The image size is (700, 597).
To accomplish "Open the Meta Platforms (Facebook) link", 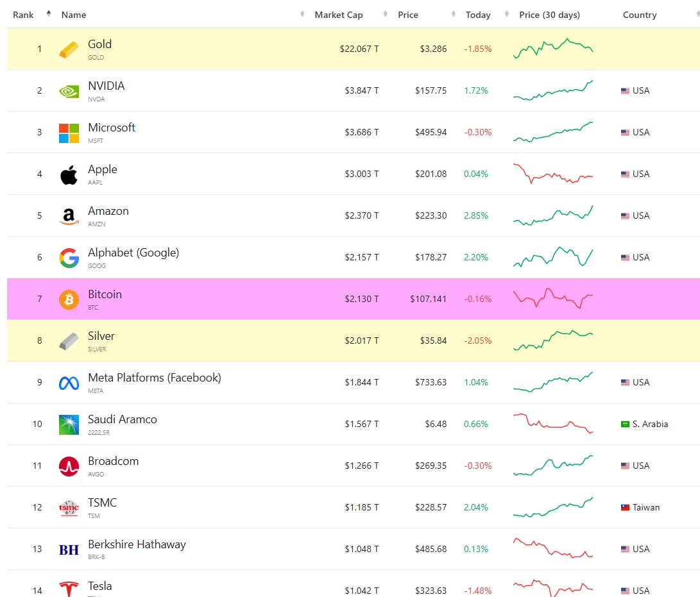I will [155, 378].
